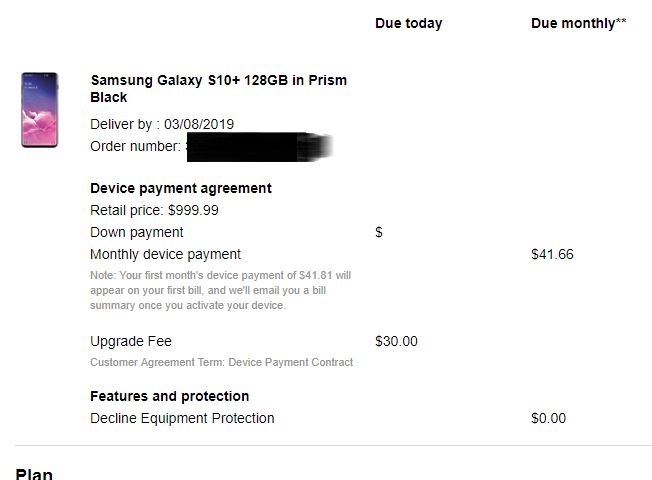
Task: Click the "Upgrade Fee" label
Action: coord(131,341)
